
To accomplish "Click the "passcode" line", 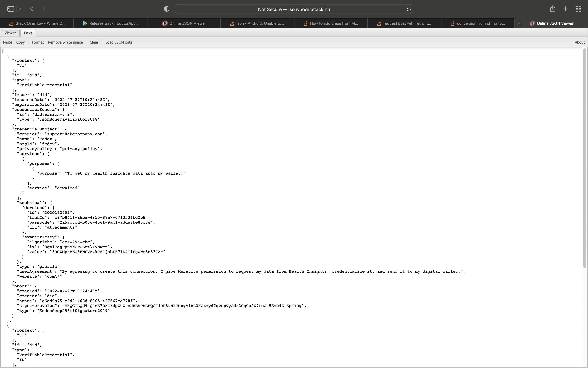I will coord(91,222).
